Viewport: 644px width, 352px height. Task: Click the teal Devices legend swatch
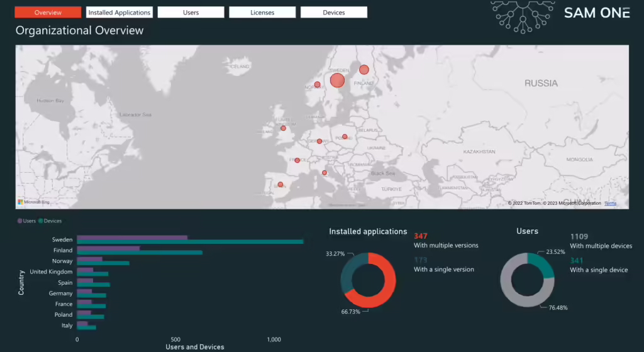pos(41,221)
